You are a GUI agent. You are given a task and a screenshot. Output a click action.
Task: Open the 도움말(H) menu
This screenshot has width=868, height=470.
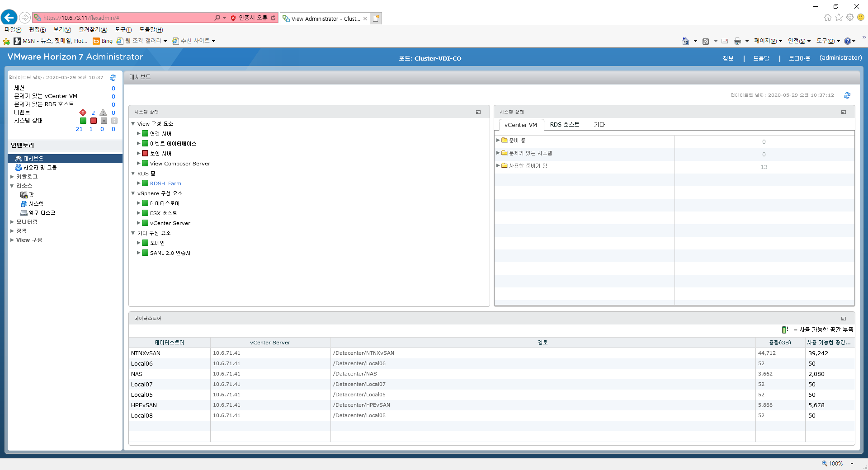point(151,29)
